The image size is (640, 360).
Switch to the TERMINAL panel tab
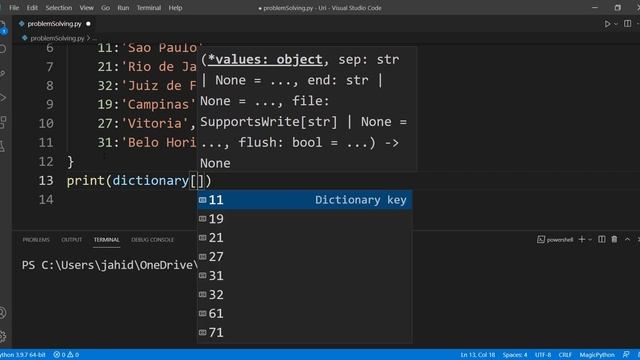tap(107, 240)
